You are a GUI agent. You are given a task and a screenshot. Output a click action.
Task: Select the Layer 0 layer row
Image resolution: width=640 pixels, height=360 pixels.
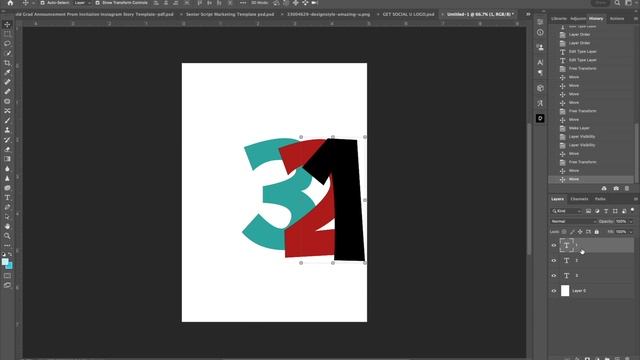click(x=591, y=291)
